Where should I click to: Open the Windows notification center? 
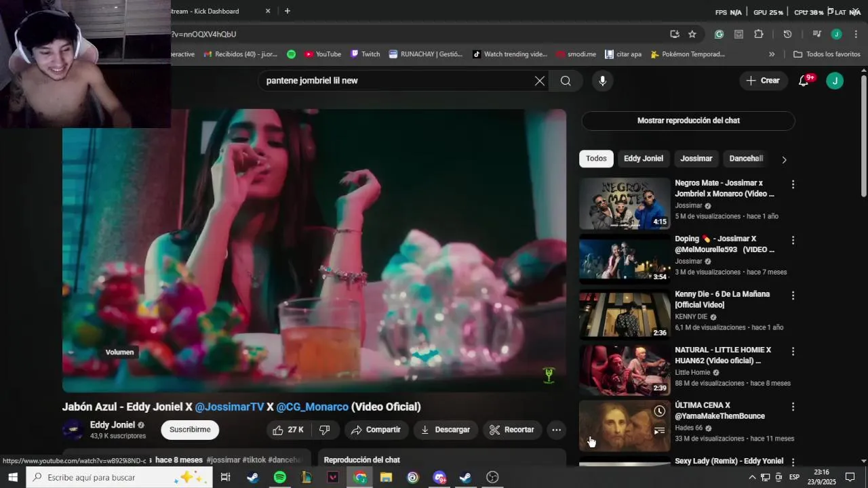850,477
